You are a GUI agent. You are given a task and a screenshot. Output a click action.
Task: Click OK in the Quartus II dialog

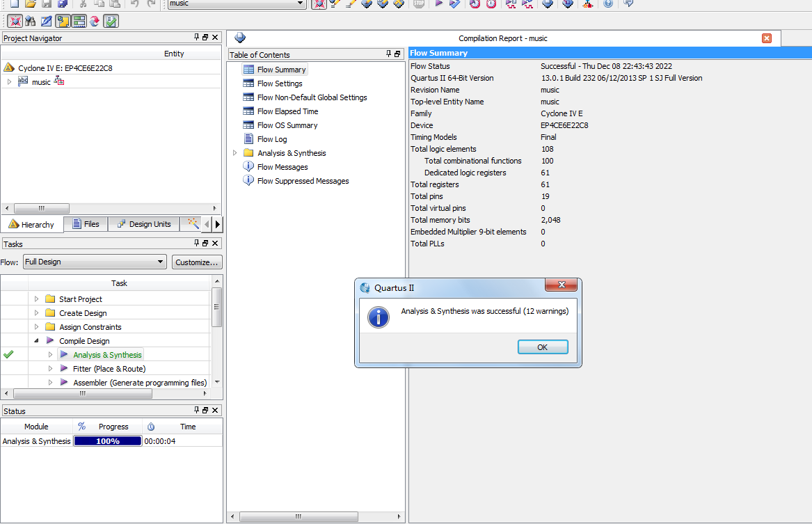[543, 347]
